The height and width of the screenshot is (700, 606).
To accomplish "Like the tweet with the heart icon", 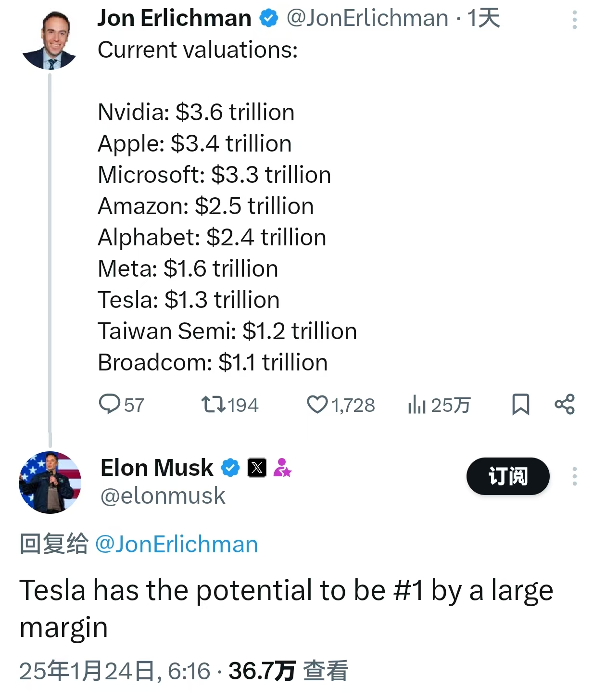I will pos(317,405).
